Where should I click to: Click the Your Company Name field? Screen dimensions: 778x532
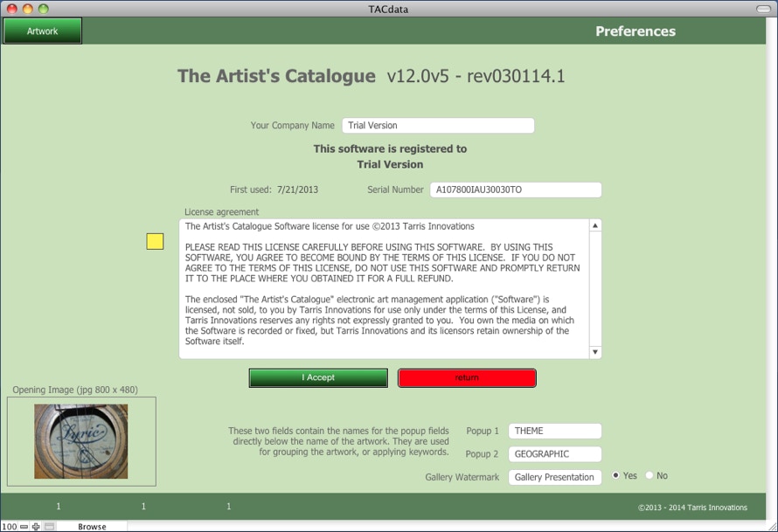point(437,126)
